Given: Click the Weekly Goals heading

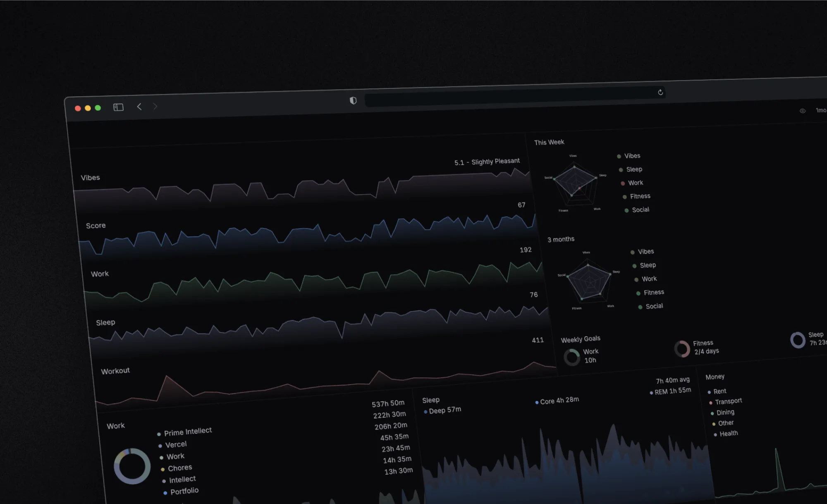Looking at the screenshot, I should tap(581, 339).
